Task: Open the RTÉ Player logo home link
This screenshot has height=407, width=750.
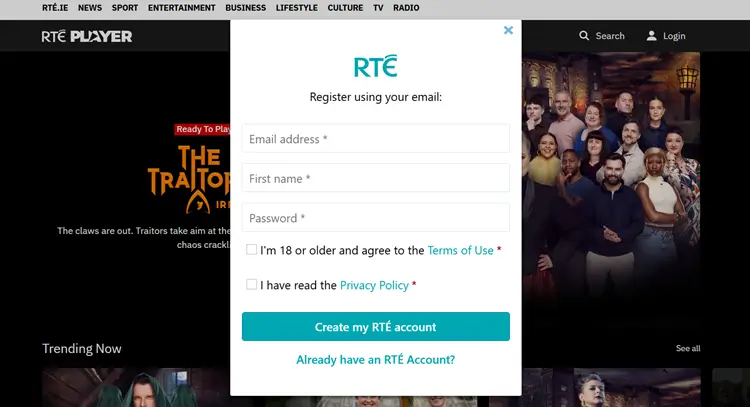Action: 87,36
